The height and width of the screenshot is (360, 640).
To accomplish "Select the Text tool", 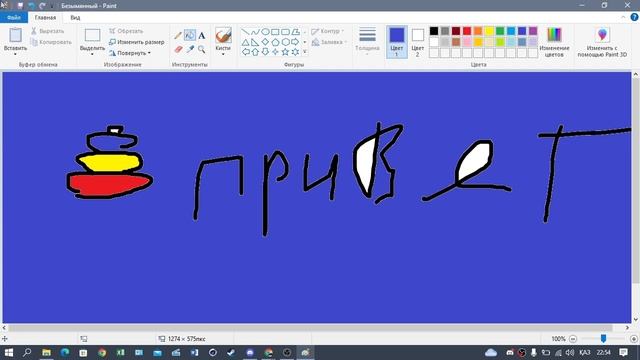I will [202, 36].
